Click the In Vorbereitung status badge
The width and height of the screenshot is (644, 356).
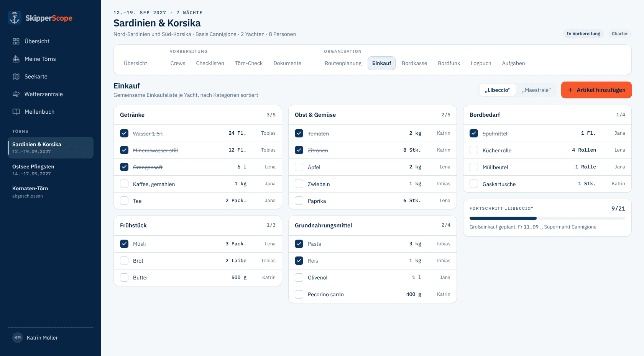coord(583,34)
